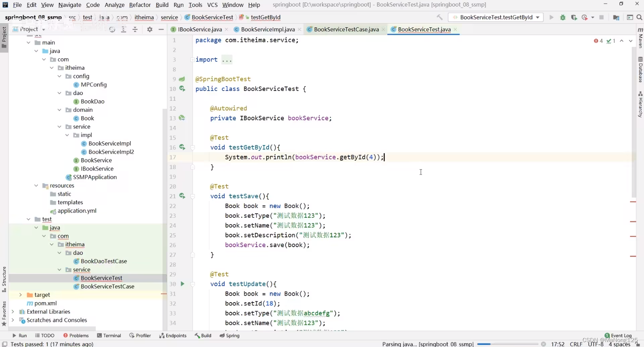Go to next highlighted error arrow
The height and width of the screenshot is (347, 644).
tap(631, 41)
